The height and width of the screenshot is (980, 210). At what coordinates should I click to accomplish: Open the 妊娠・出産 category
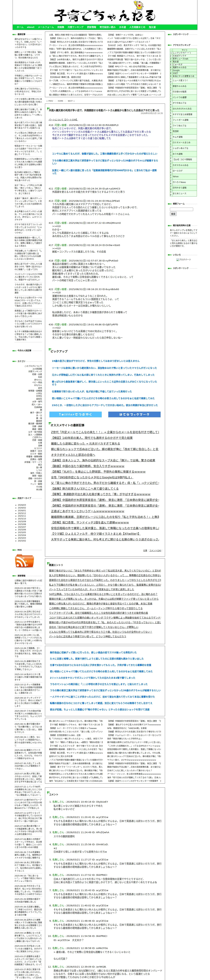pos(37,374)
